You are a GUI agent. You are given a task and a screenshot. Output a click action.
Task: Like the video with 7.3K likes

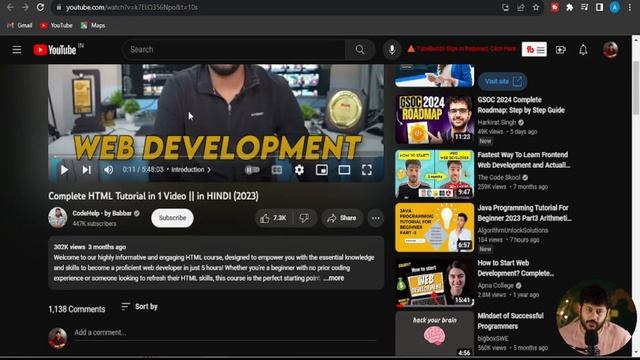click(x=273, y=218)
